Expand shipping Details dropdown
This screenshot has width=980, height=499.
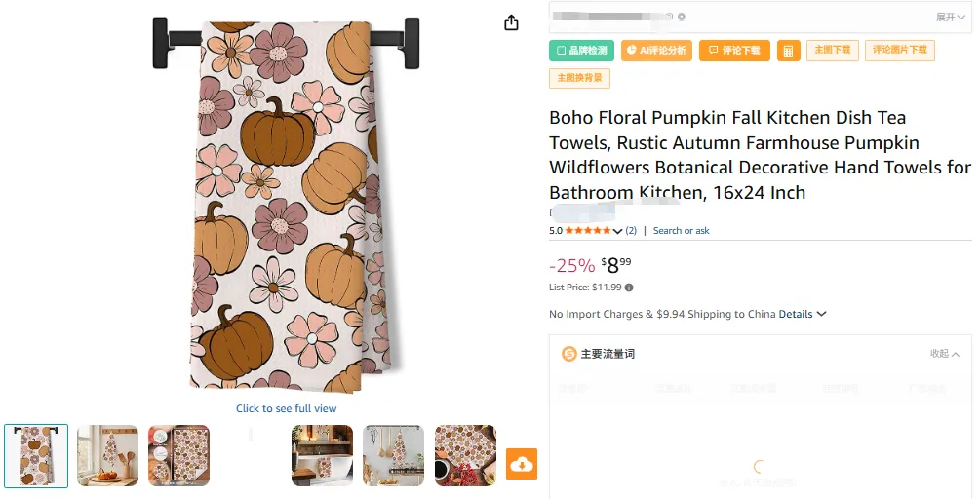[803, 314]
